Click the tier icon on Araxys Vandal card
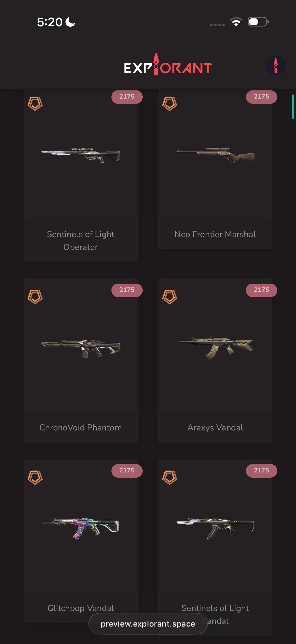The image size is (296, 644). coord(170,297)
